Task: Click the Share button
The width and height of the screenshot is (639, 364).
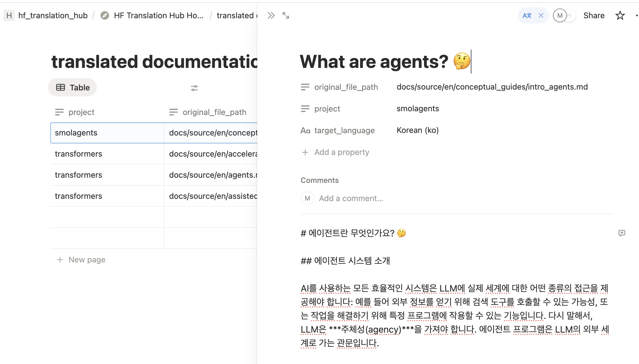Action: [x=594, y=15]
